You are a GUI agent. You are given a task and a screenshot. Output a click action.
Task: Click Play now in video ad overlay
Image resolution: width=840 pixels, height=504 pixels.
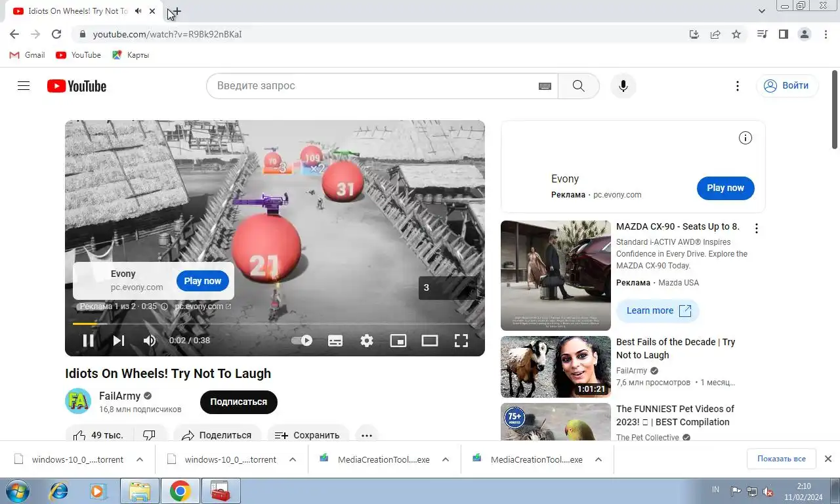coord(203,281)
